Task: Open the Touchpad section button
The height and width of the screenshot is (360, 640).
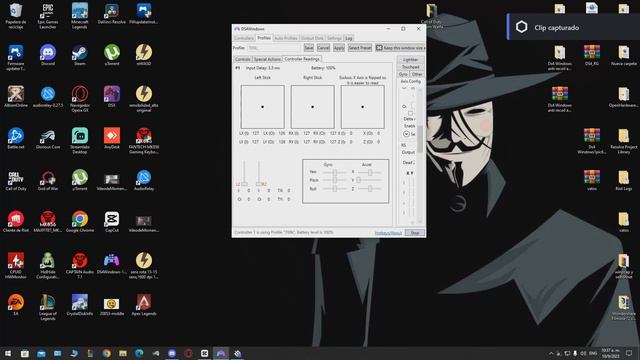Action: tap(411, 67)
